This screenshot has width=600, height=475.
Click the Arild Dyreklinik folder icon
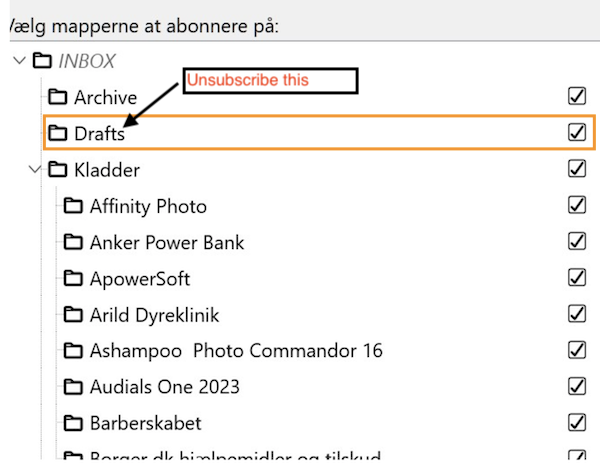coord(73,315)
